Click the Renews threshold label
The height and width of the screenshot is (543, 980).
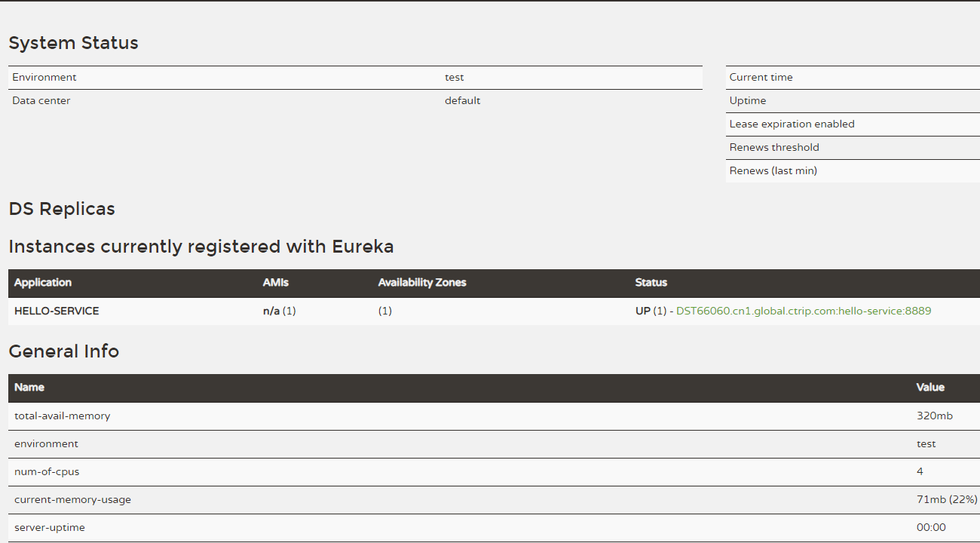774,147
